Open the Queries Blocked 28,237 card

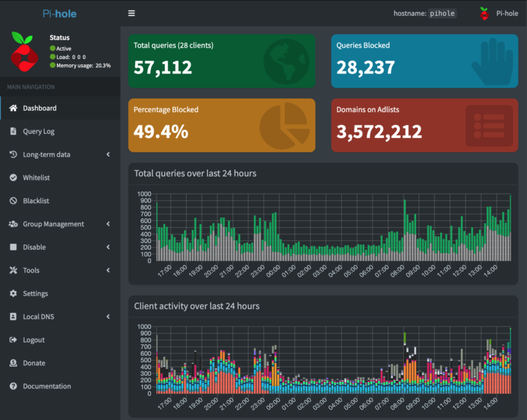pyautogui.click(x=425, y=61)
